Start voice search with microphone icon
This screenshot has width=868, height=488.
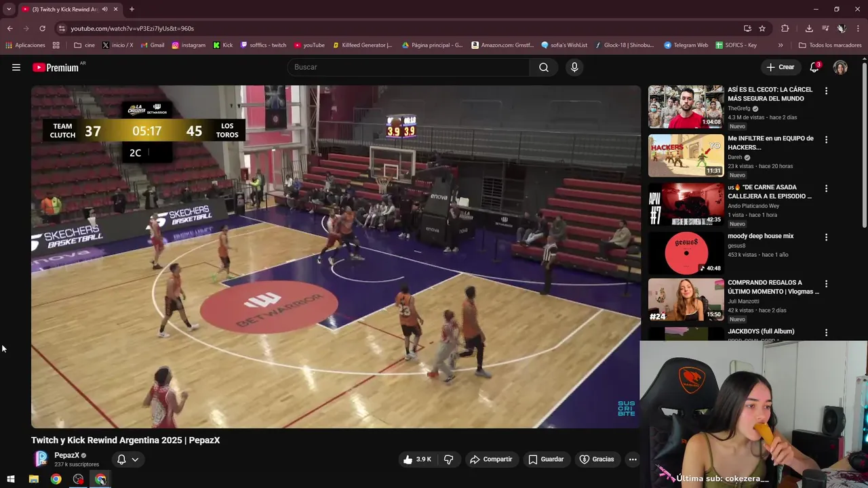[574, 67]
